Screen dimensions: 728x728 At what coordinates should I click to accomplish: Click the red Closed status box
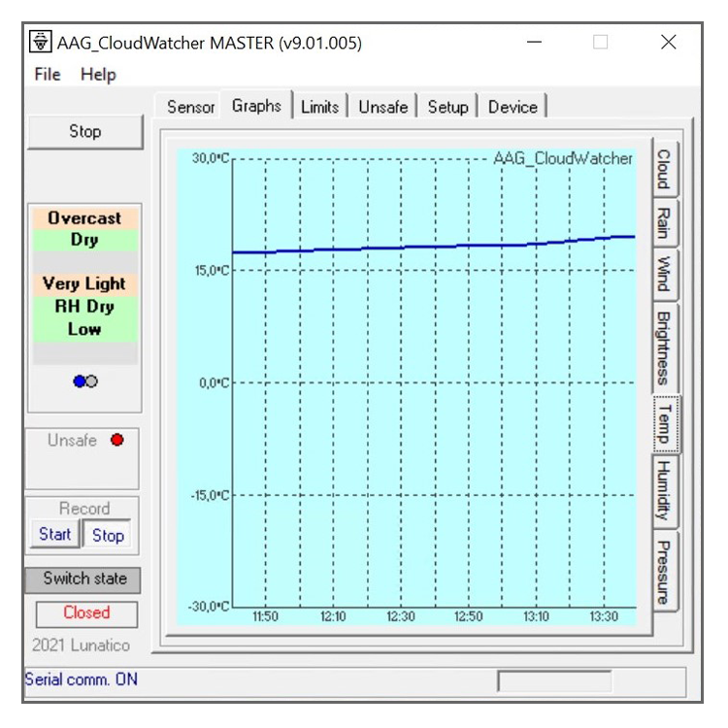tap(86, 612)
